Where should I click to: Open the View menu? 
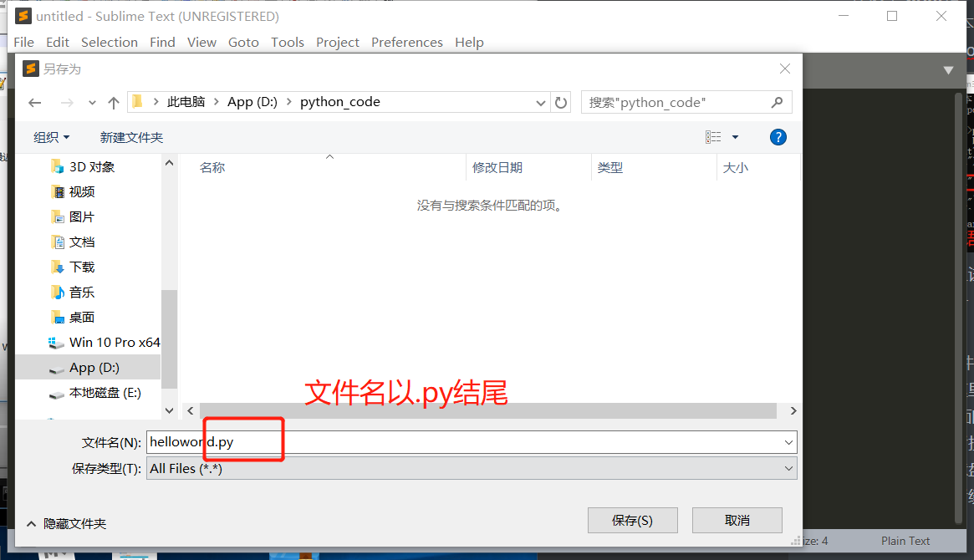201,43
